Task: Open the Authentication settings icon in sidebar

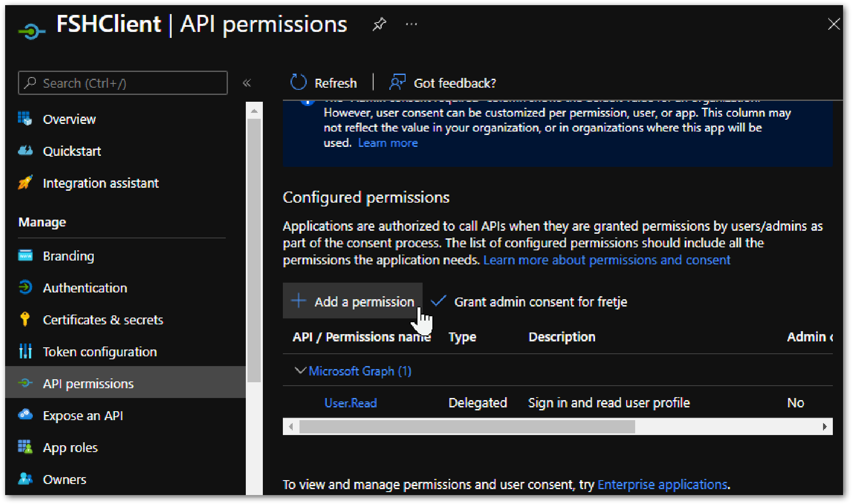Action: tap(26, 288)
